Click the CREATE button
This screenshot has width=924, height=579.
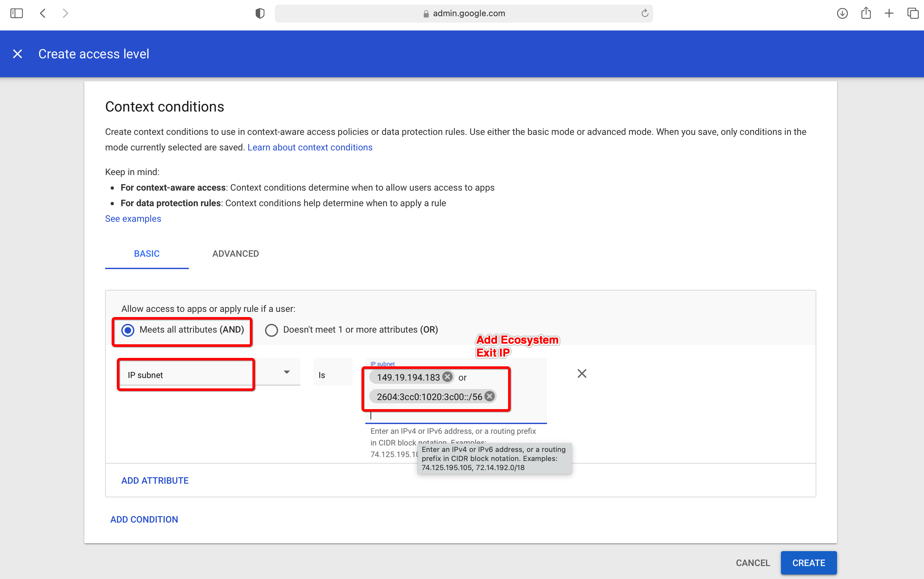pos(808,563)
